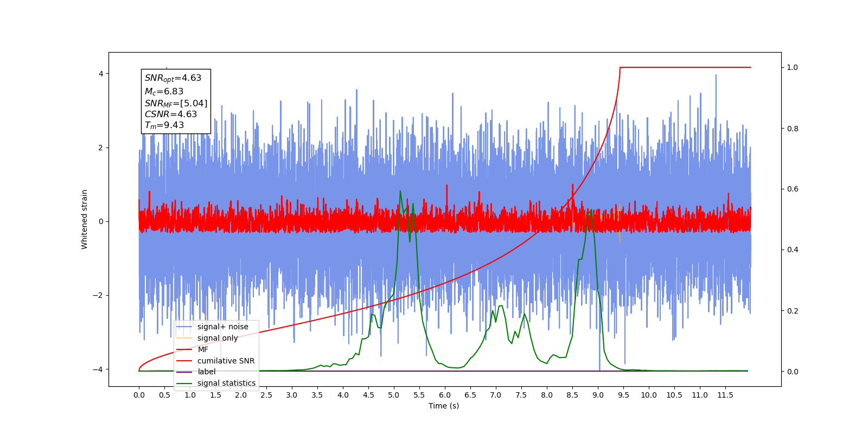Click the −4 tick on left y-axis
This screenshot has height=434, width=868.
point(98,369)
